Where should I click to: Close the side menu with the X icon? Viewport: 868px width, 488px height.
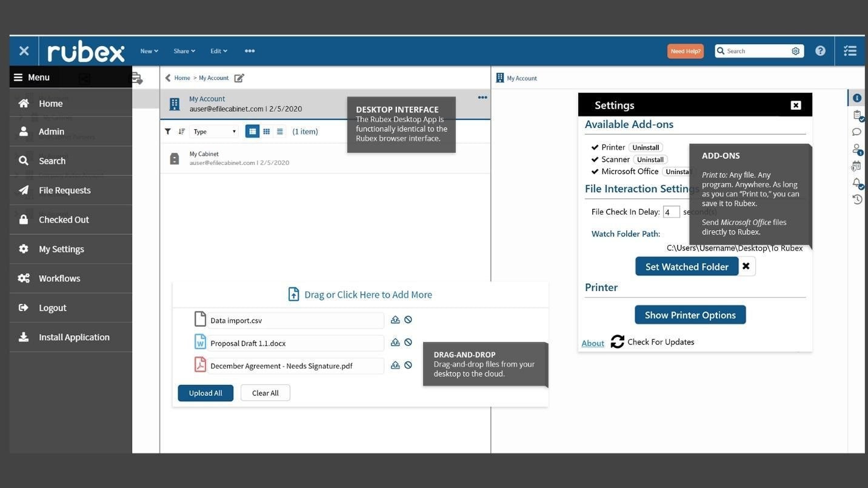tap(24, 51)
